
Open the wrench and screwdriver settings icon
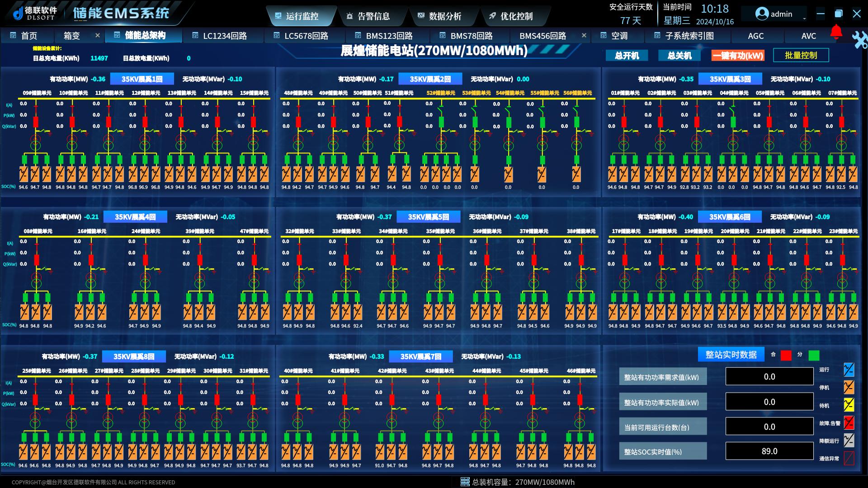[x=859, y=40]
